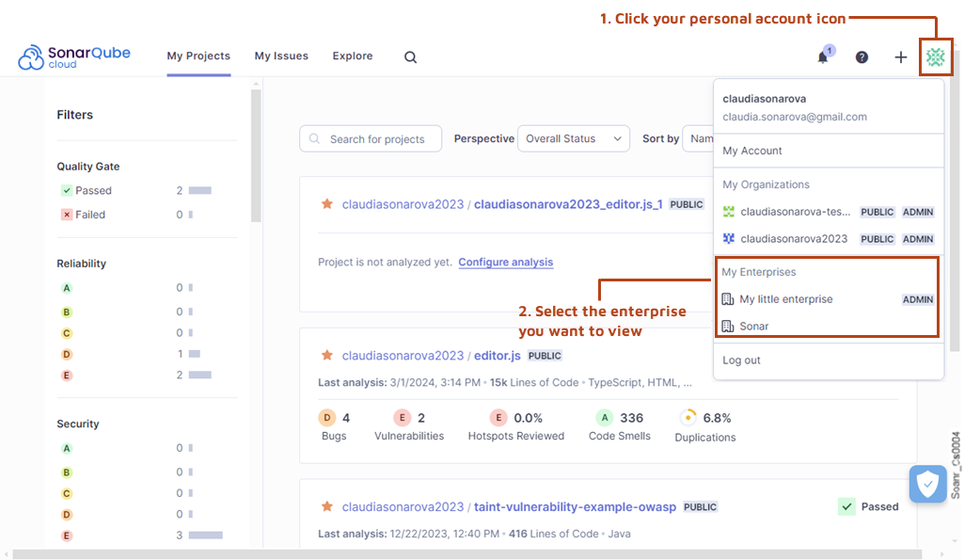Click the personal account avatar icon
The width and height of the screenshot is (980, 560).
tap(936, 56)
